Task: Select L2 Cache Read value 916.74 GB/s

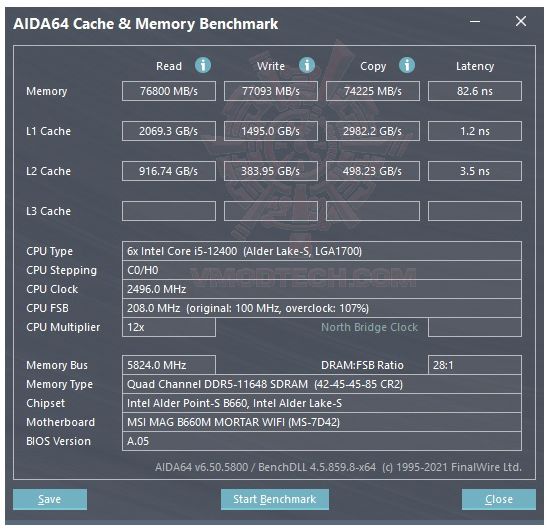Action: (x=169, y=171)
